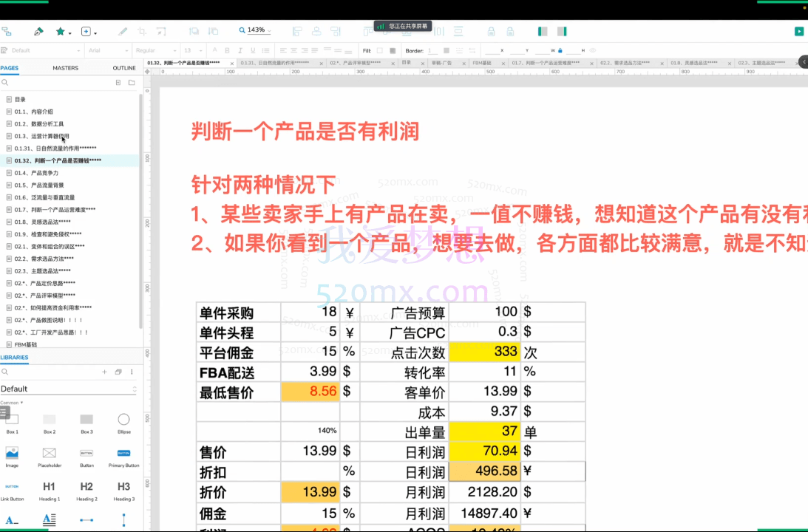
Task: Switch to the MASTERS panel tab
Action: point(65,68)
